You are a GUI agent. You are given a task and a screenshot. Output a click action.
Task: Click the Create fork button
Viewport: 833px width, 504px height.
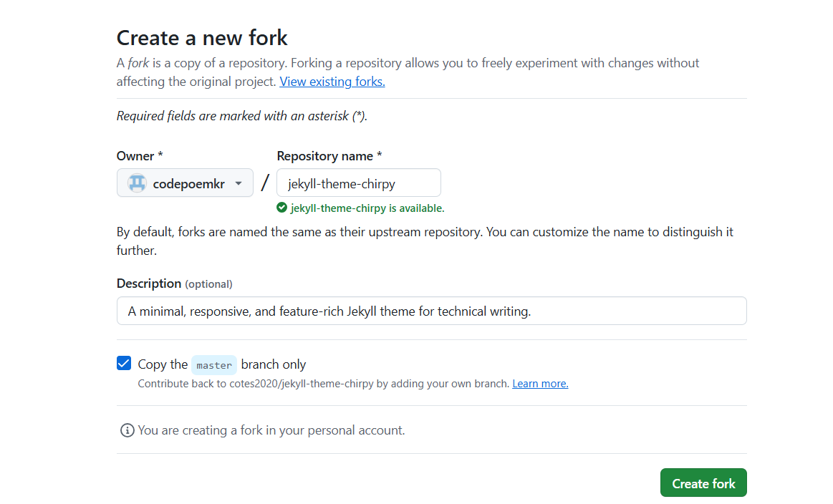click(703, 483)
